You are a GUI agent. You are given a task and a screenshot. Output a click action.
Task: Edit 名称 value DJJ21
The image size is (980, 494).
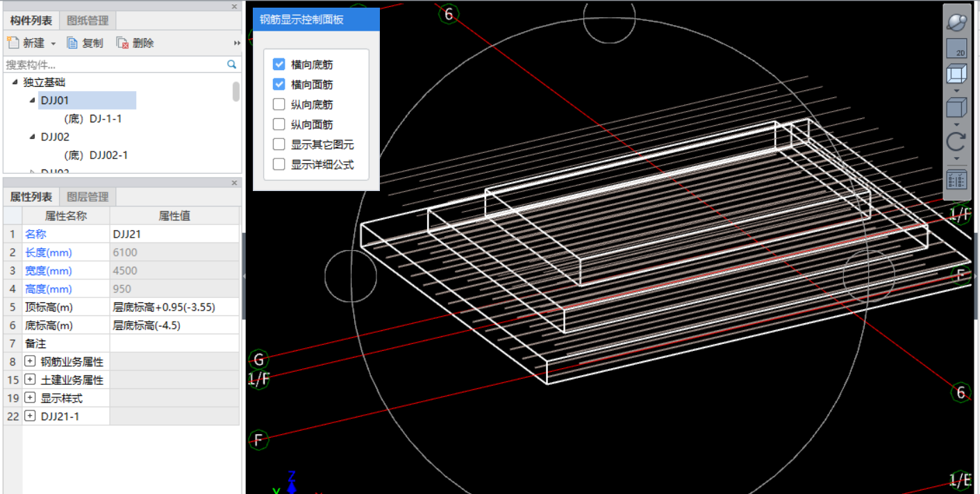click(x=174, y=234)
